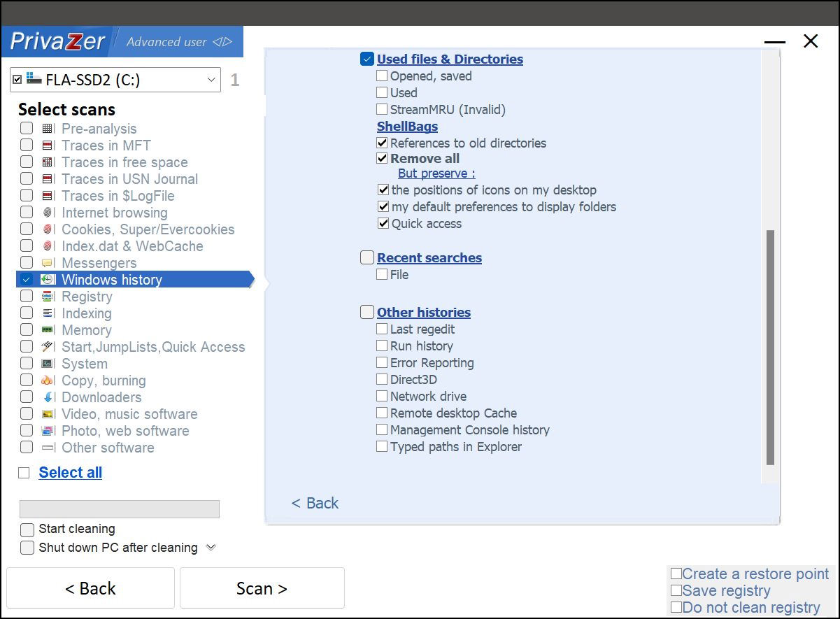Image resolution: width=840 pixels, height=619 pixels.
Task: Click the Video, music software icon
Action: point(48,414)
